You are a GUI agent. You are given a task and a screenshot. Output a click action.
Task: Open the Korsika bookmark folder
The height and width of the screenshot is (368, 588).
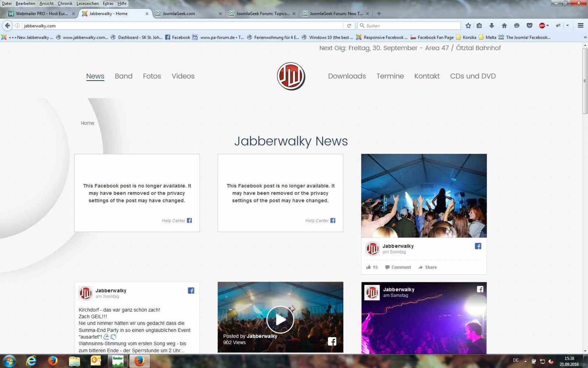pos(466,37)
